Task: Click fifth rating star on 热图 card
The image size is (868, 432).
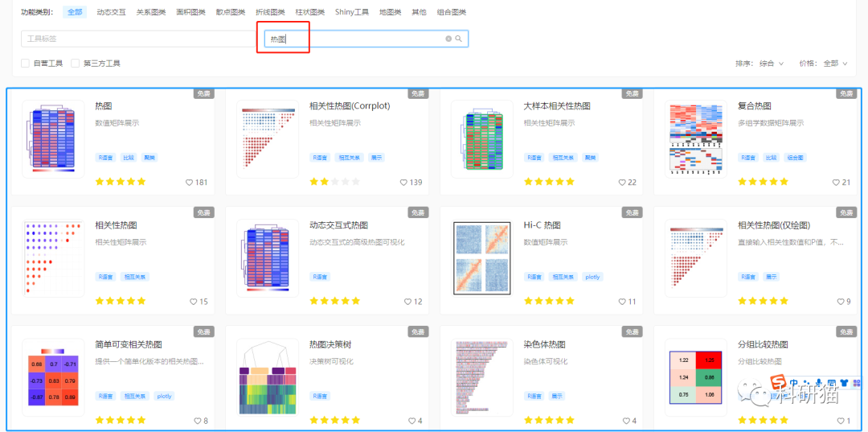Action: (141, 182)
